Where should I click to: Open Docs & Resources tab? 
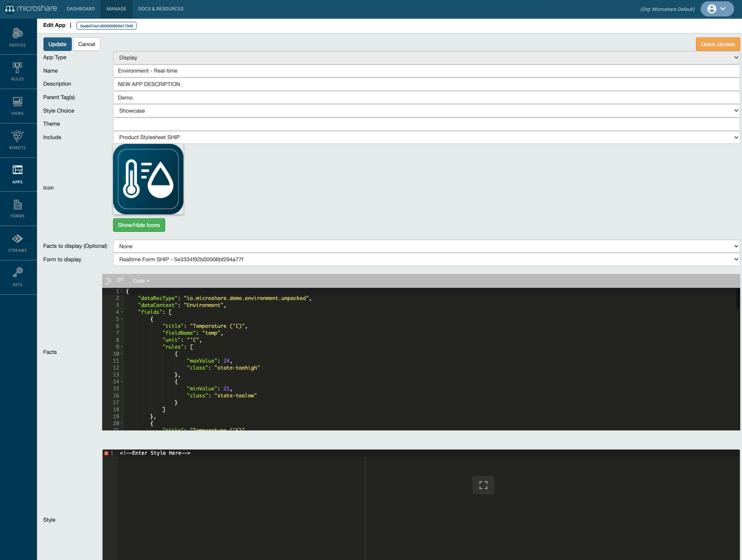pos(161,9)
